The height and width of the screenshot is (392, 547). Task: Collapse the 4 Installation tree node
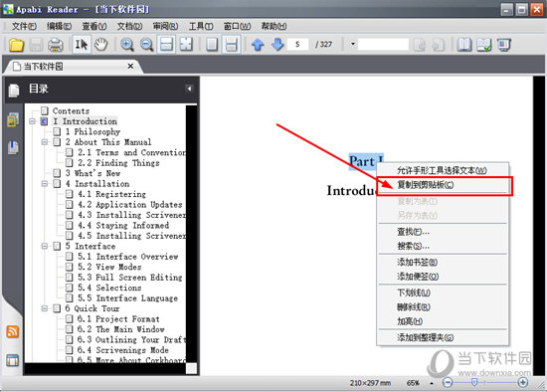tap(45, 184)
